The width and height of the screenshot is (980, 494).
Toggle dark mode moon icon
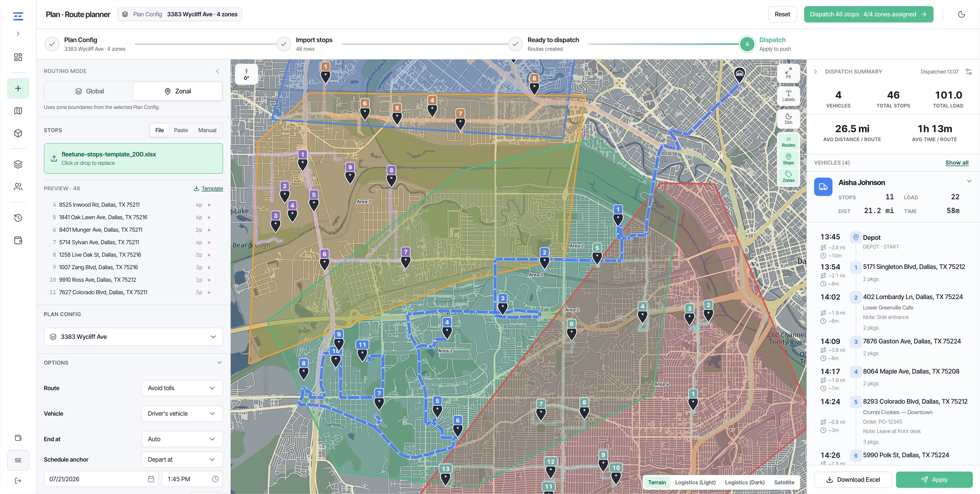point(961,15)
